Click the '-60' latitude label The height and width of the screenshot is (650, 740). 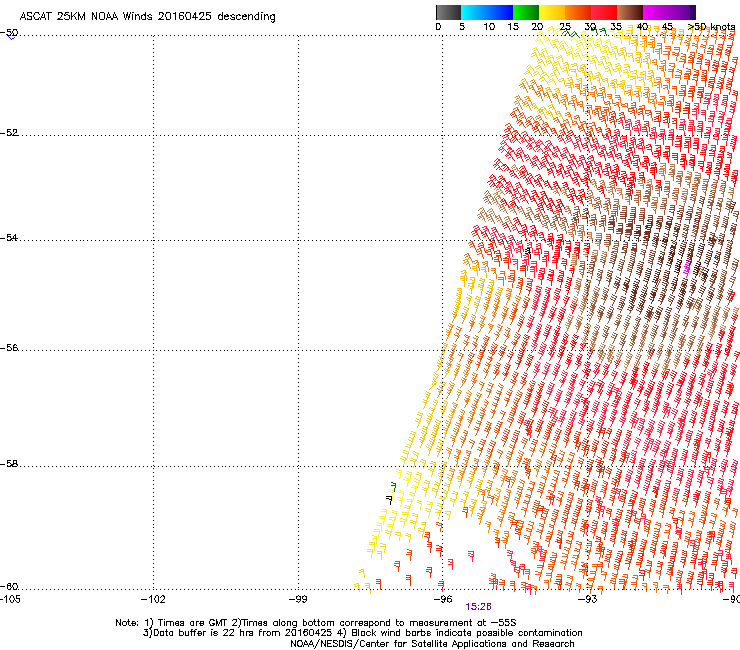click(x=9, y=586)
